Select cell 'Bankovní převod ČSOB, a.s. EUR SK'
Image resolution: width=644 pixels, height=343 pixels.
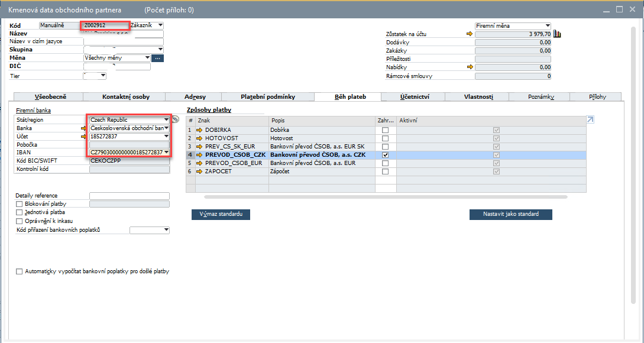(x=322, y=147)
